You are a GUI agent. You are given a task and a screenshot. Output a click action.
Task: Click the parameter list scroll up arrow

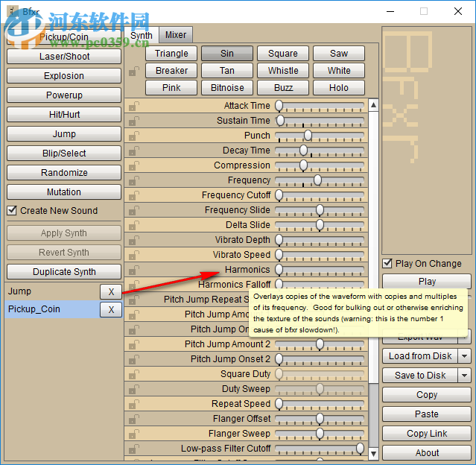(373, 105)
